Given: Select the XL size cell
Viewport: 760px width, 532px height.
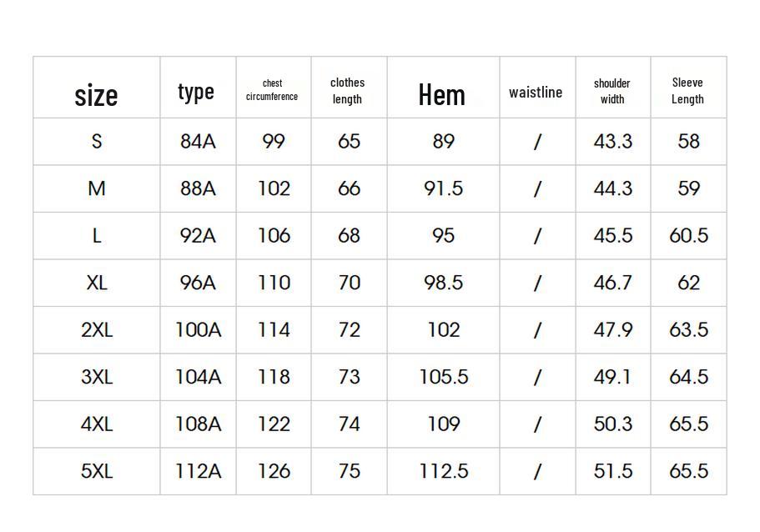Looking at the screenshot, I should [97, 283].
